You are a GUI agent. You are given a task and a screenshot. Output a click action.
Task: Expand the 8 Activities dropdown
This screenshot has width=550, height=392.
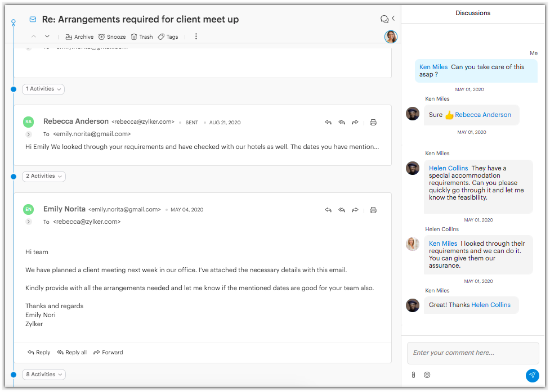(44, 375)
